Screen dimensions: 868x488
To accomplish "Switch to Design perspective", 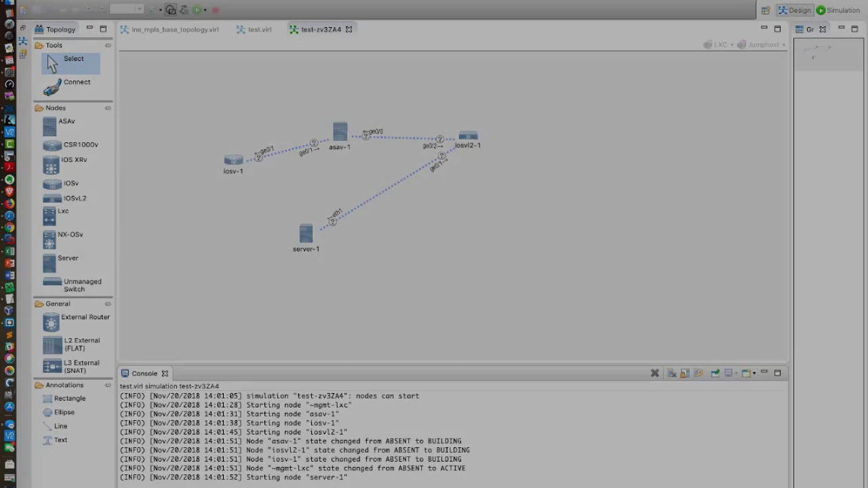I will pyautogui.click(x=794, y=10).
